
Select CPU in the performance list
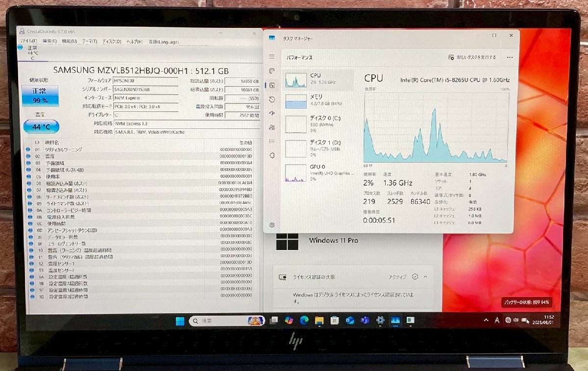[319, 80]
